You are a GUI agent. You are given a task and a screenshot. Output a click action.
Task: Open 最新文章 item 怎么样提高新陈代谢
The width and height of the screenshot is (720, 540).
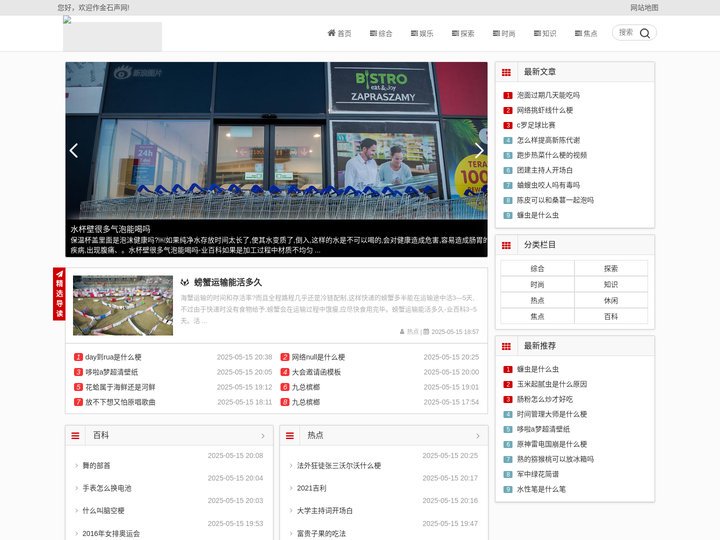point(548,140)
